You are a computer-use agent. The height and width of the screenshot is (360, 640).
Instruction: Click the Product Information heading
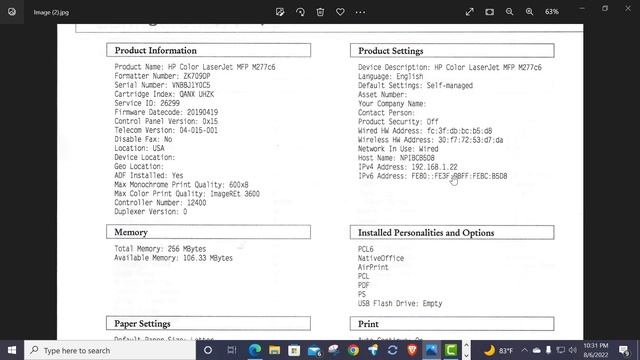156,50
